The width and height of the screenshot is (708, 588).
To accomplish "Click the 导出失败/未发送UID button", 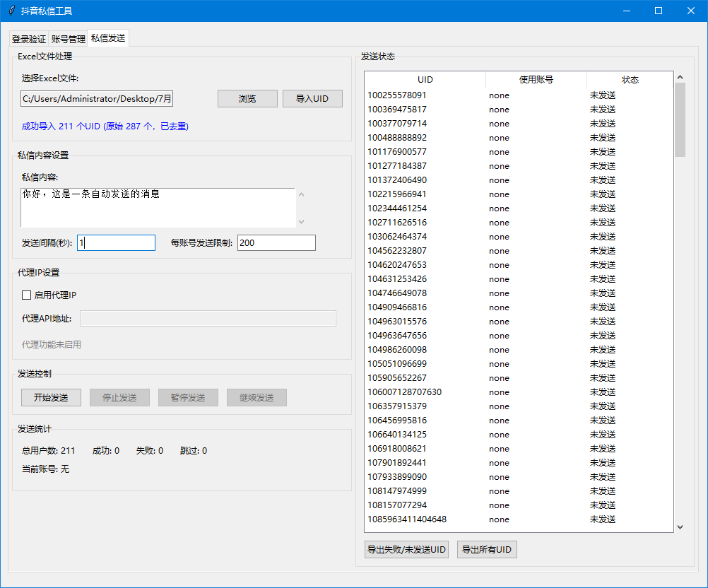I will (406, 550).
